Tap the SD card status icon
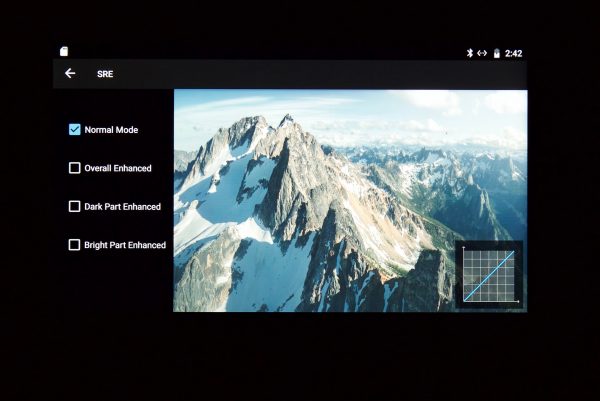This screenshot has height=401, width=600. click(x=64, y=51)
